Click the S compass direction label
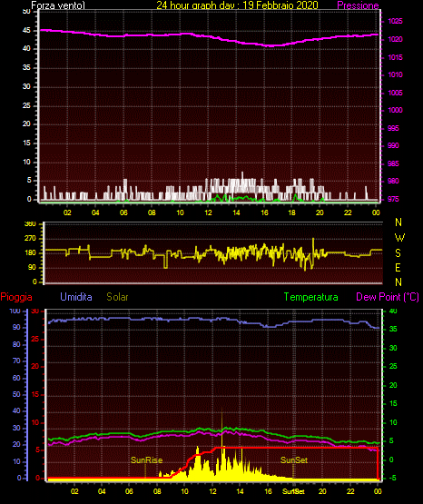This screenshot has width=423, height=504. [398, 253]
